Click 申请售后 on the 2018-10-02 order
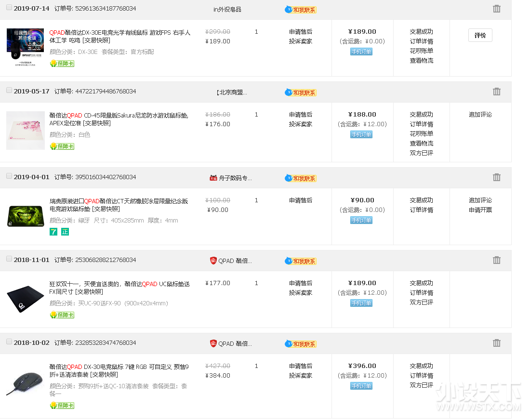The image size is (530, 420). (301, 366)
